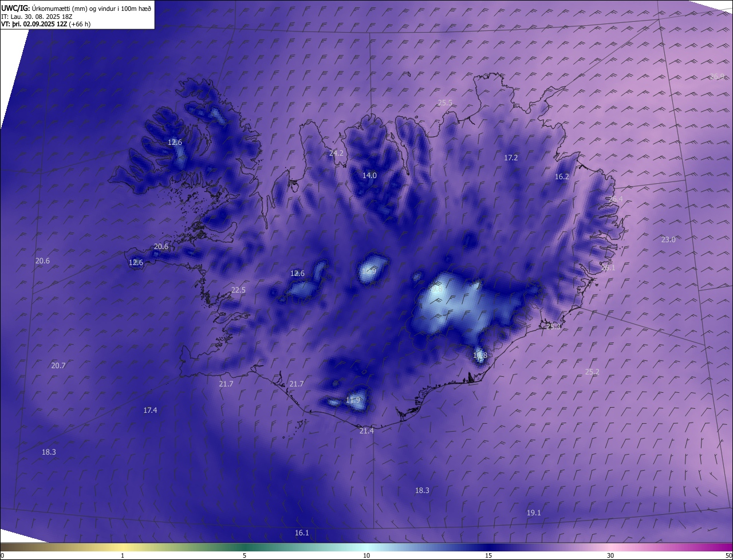Click the 14.0 value label
This screenshot has height=560, width=733.
coord(369,176)
